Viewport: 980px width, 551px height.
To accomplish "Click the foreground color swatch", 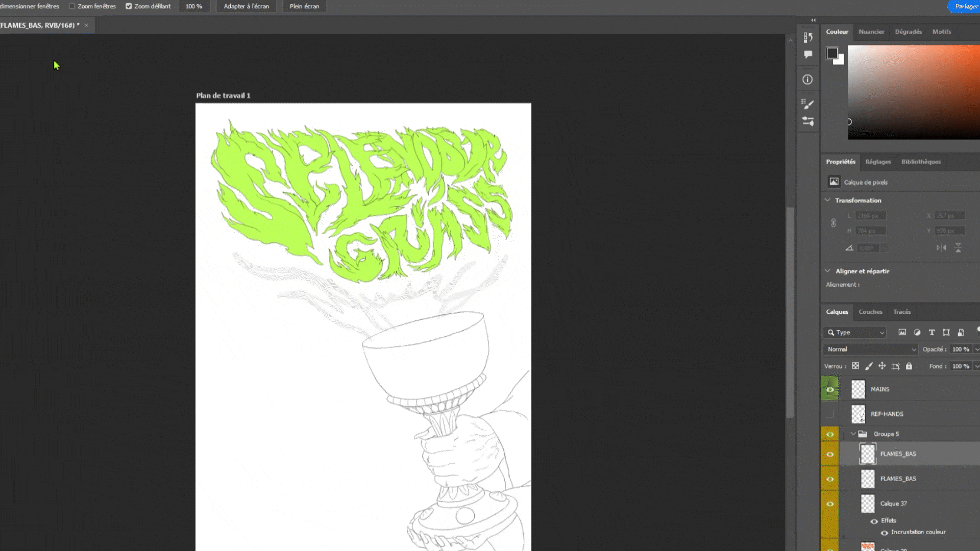I will 832,53.
